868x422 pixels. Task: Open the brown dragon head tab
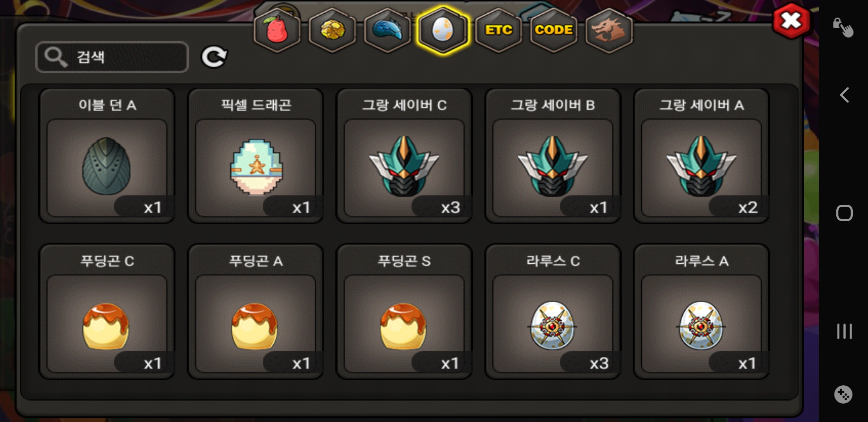609,30
